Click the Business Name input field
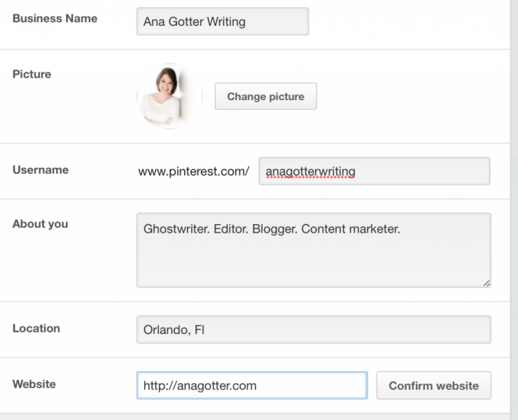The width and height of the screenshot is (518, 420). coord(223,22)
